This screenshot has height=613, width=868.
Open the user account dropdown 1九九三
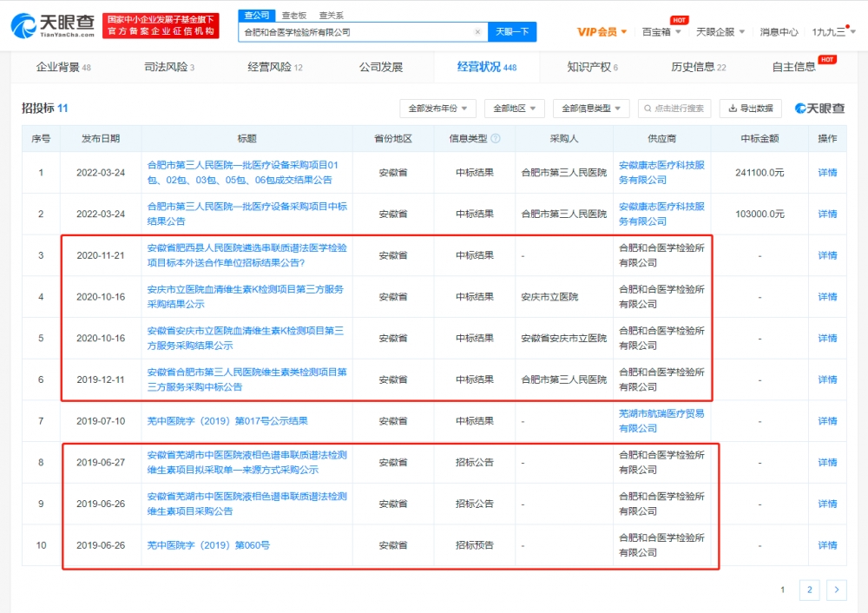point(833,32)
